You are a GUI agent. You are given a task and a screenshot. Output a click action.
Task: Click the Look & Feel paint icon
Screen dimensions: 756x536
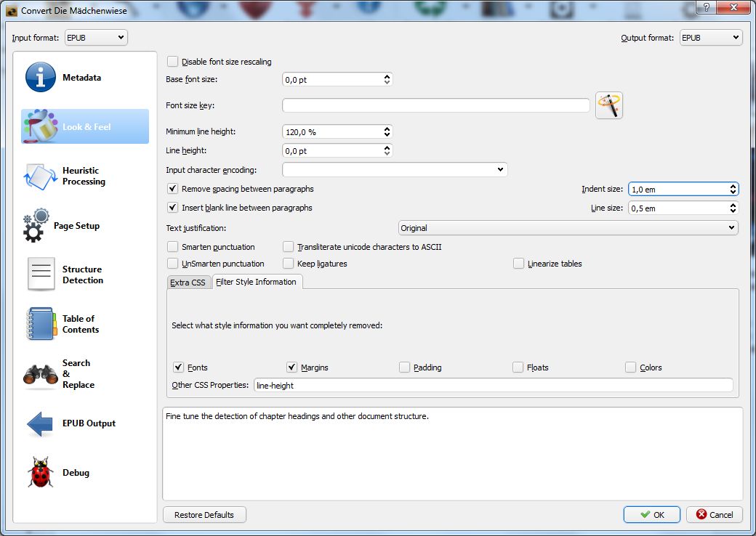click(41, 126)
